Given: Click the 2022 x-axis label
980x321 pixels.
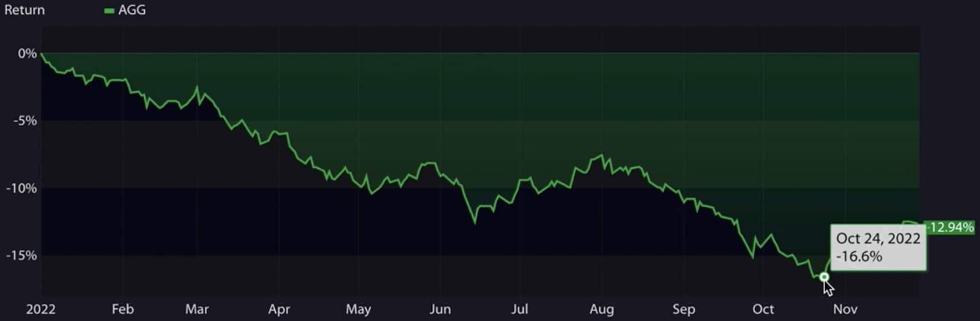Looking at the screenshot, I should click(x=41, y=309).
